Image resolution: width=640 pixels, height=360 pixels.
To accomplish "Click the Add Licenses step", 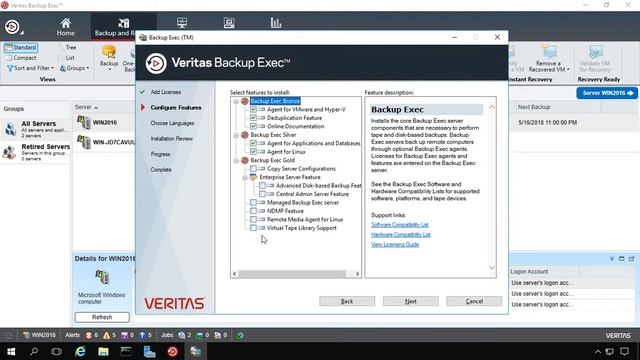I will (166, 92).
